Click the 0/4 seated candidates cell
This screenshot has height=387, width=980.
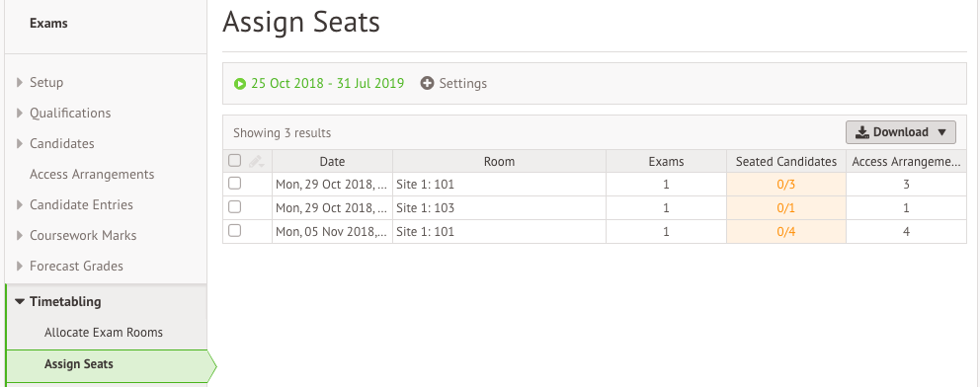(x=786, y=232)
